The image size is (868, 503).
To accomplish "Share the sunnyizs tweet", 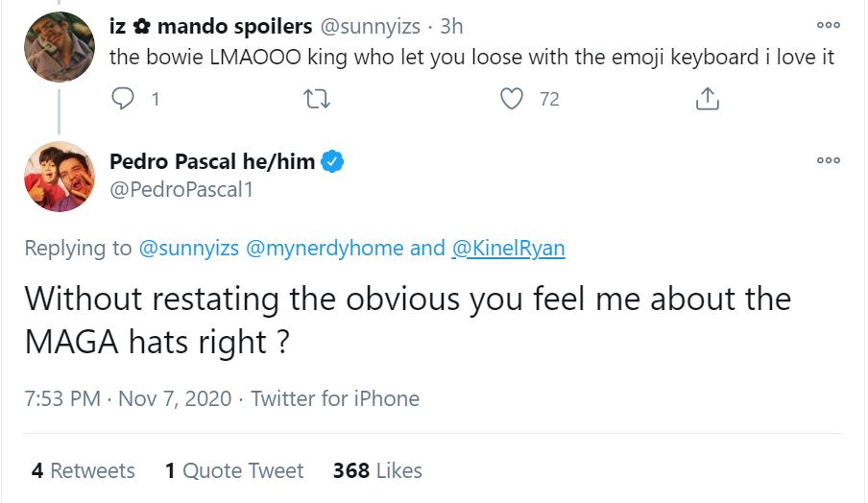I will tap(707, 99).
